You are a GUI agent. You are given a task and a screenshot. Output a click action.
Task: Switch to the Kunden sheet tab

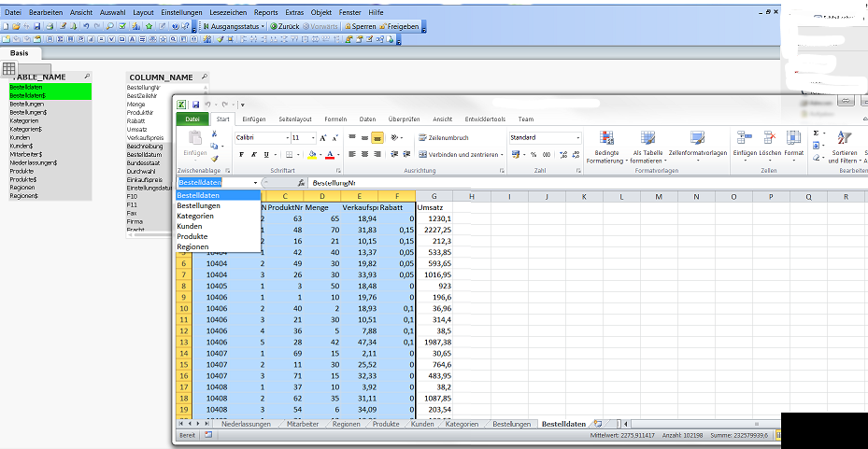[422, 424]
